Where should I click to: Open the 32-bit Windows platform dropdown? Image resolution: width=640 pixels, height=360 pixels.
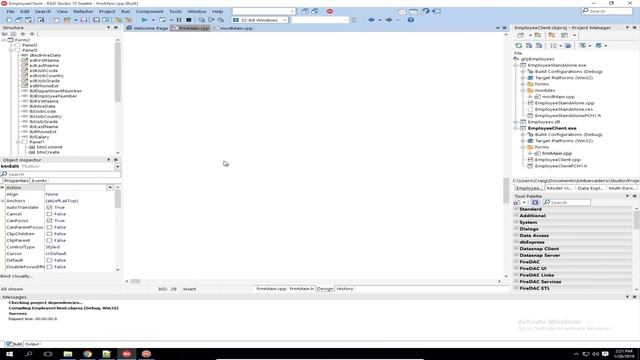[x=284, y=20]
